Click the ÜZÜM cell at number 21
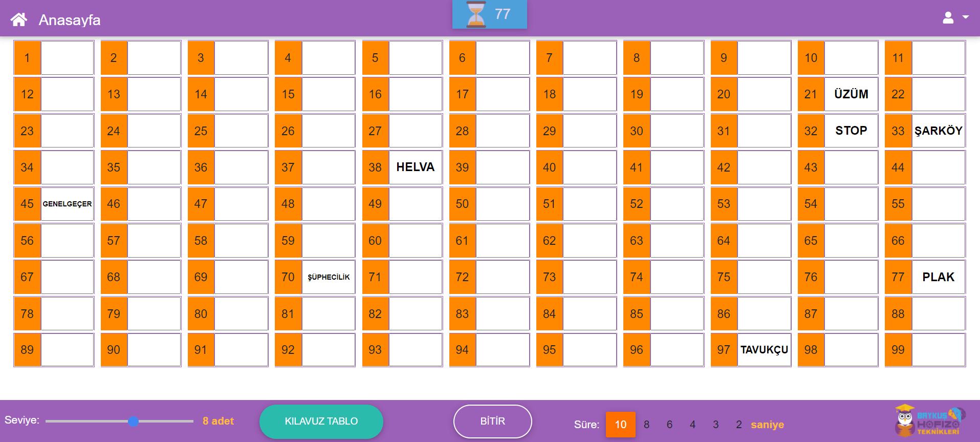 (x=851, y=94)
